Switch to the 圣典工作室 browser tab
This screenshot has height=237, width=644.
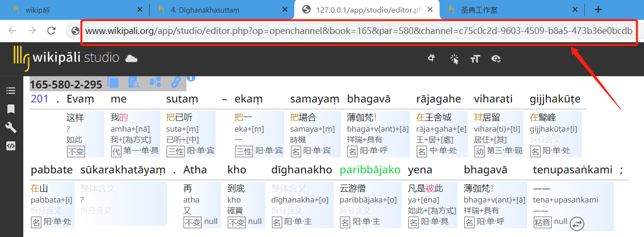[509, 9]
